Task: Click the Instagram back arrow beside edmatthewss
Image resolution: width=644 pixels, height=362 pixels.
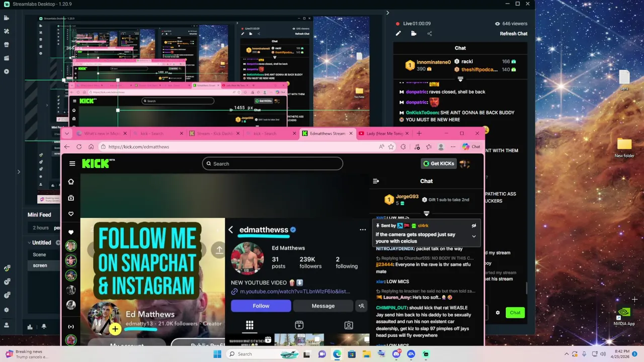Action: click(230, 230)
